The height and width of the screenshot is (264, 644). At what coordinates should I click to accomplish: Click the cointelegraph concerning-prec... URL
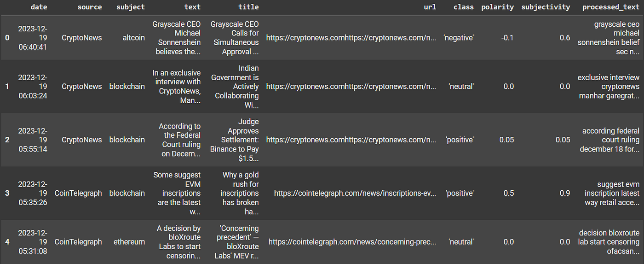(352, 242)
